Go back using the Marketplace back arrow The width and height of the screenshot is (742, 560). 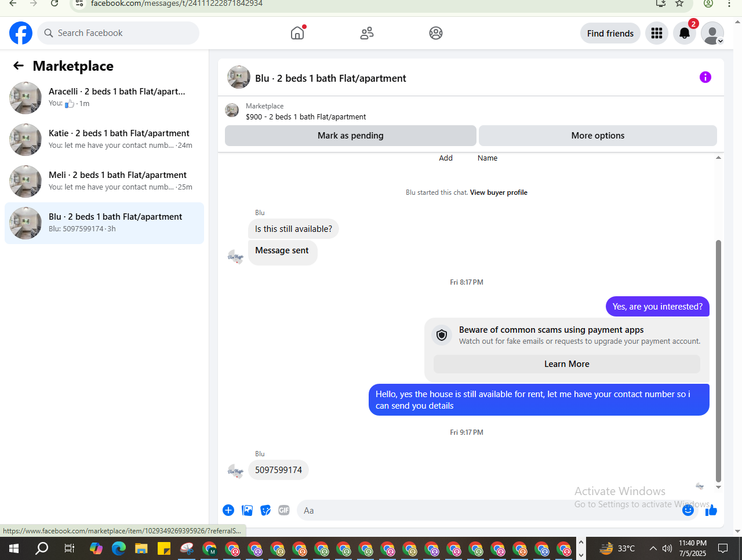click(19, 66)
